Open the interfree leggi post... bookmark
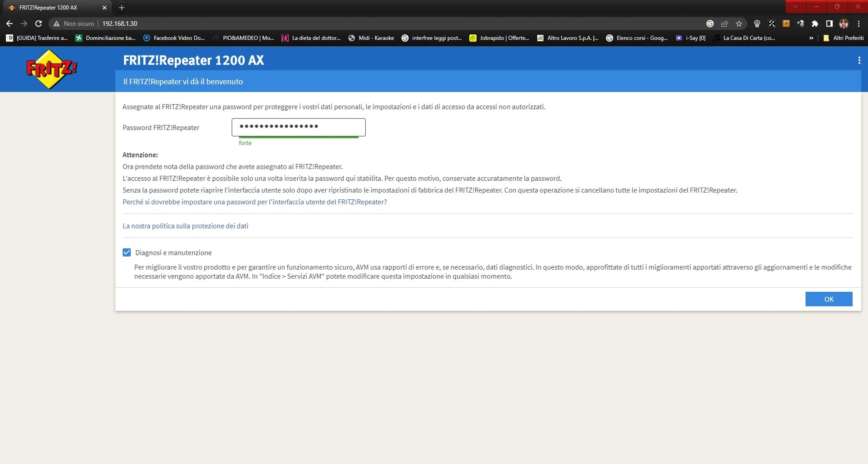Viewport: 868px width, 464px height. (x=432, y=38)
